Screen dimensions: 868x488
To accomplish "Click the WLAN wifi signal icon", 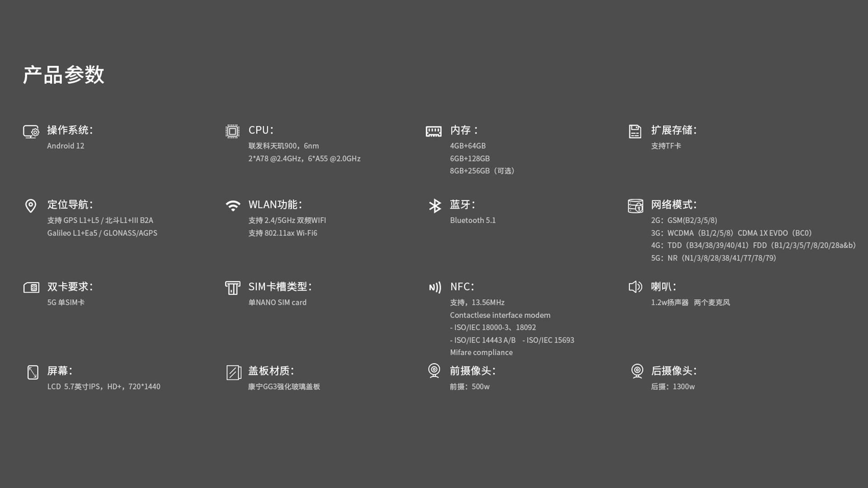I will click(233, 206).
